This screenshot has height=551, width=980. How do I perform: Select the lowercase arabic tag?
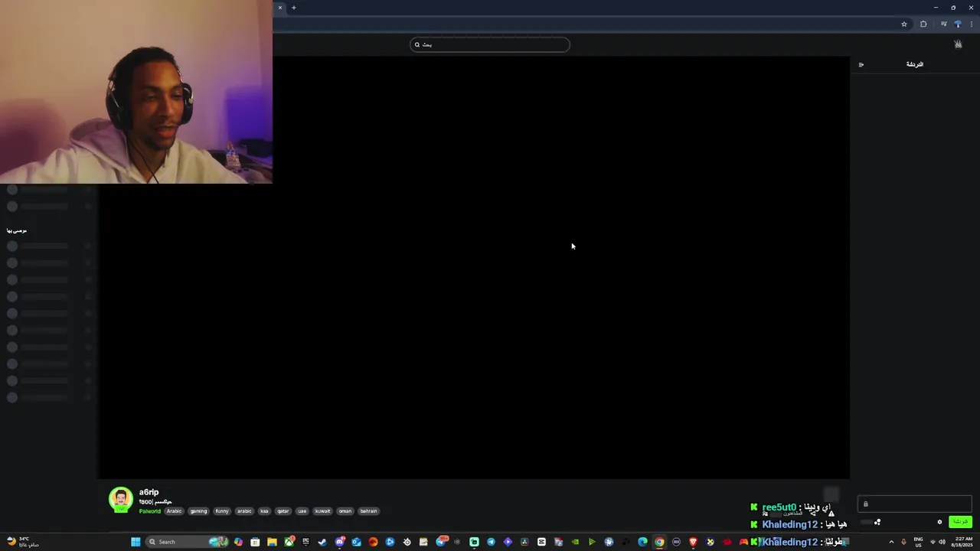pyautogui.click(x=244, y=511)
